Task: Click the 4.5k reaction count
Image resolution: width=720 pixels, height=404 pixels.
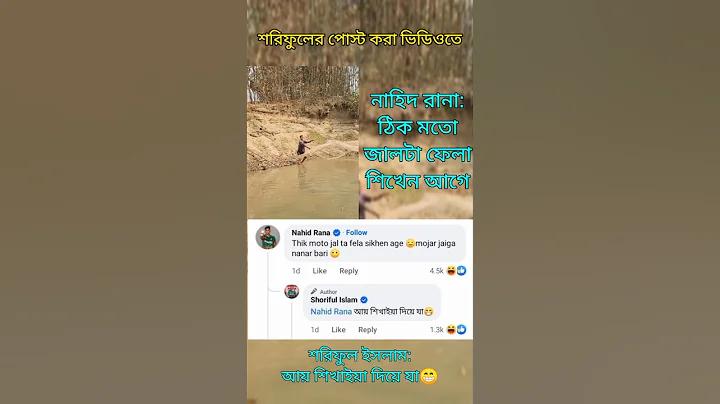Action: coord(436,271)
